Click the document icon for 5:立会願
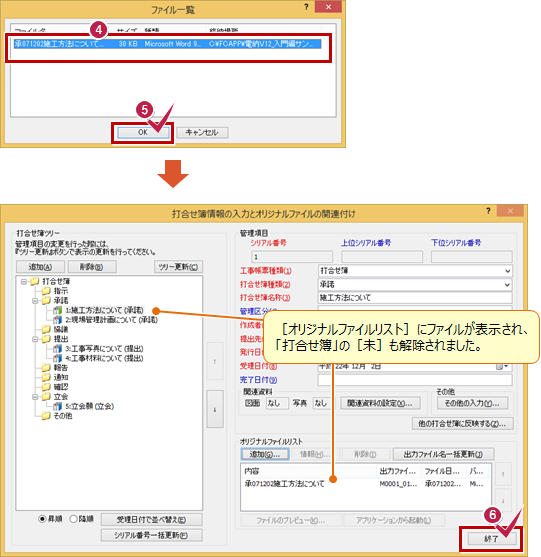Screen dimensions: 541x557 pos(58,406)
